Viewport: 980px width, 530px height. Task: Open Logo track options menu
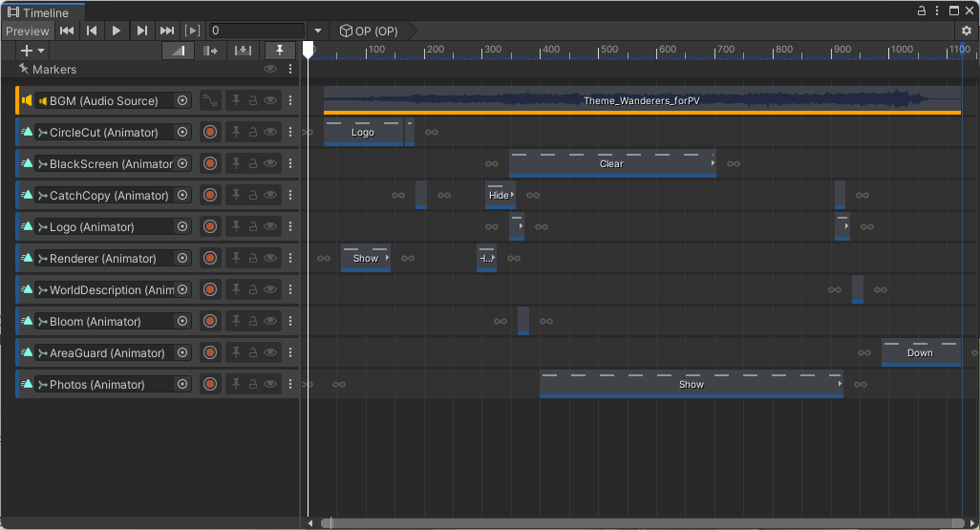point(290,226)
